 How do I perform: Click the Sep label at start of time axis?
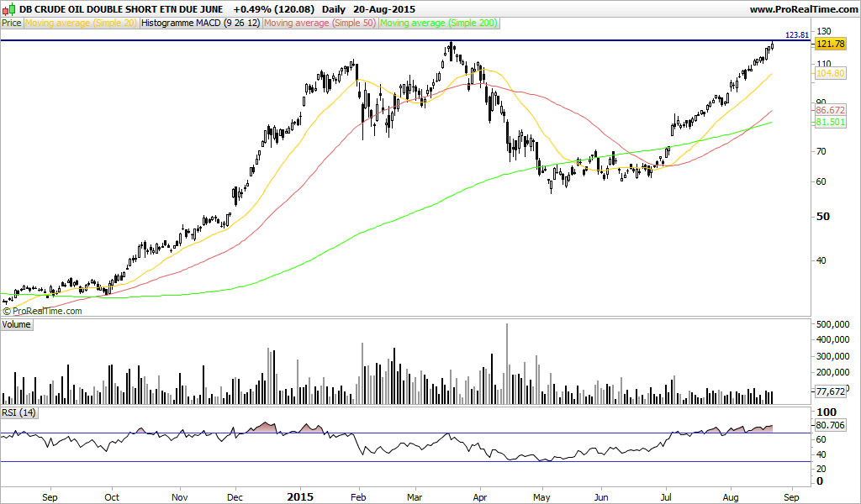(x=50, y=497)
